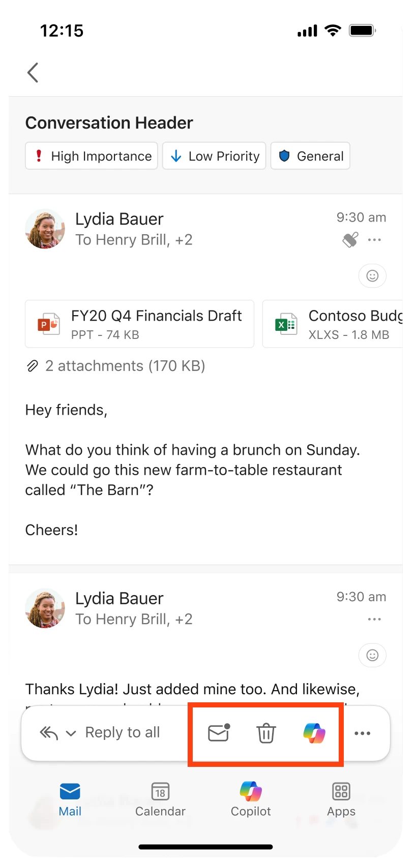Viewport: 416px width, 868px height.
Task: Open more actions for second Lydia Bauer message
Action: [374, 619]
